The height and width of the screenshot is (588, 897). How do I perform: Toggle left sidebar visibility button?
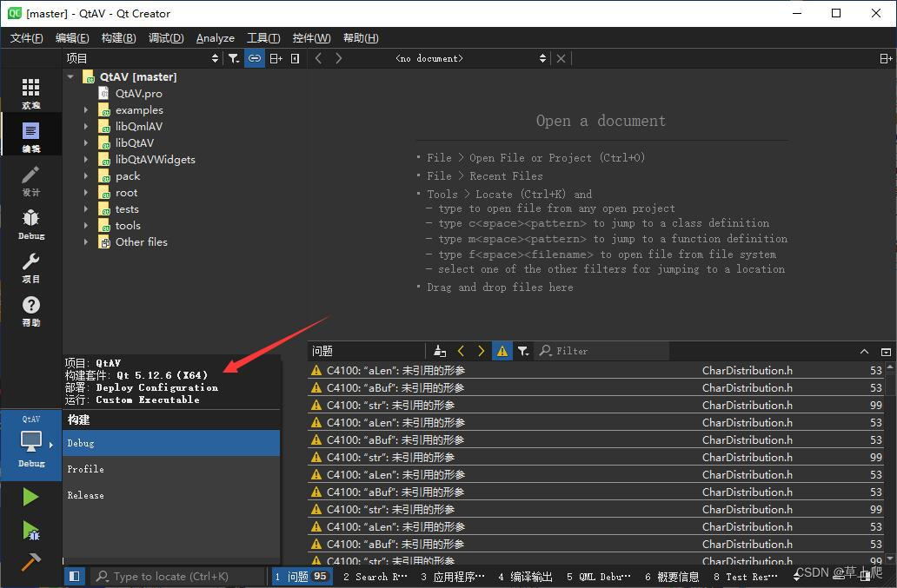pyautogui.click(x=75, y=576)
